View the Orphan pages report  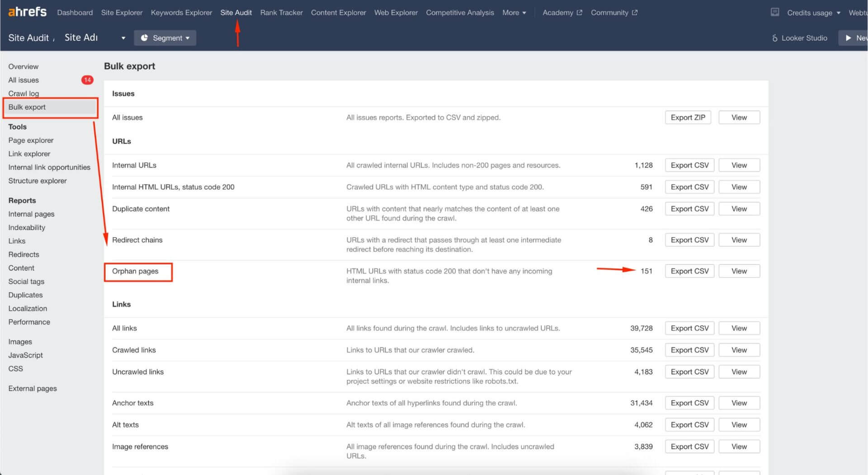pyautogui.click(x=739, y=271)
